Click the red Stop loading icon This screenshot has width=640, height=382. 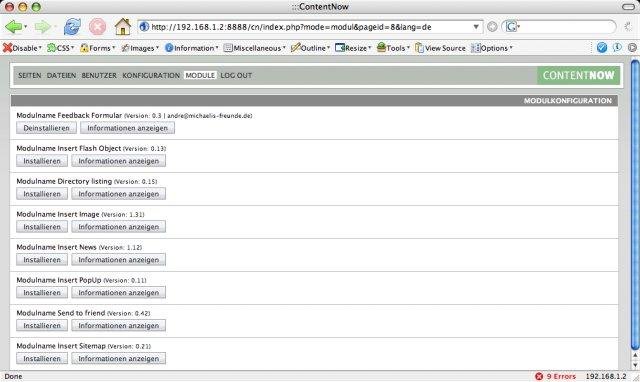point(98,27)
